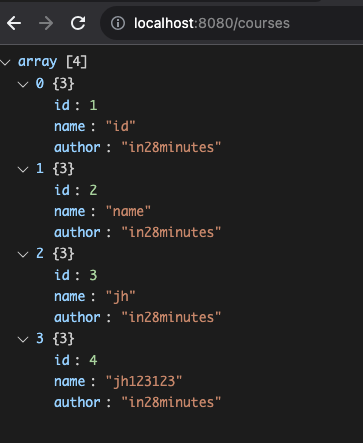This screenshot has height=443, width=363.
Task: Click the "id" key in item 0
Action: (62, 105)
